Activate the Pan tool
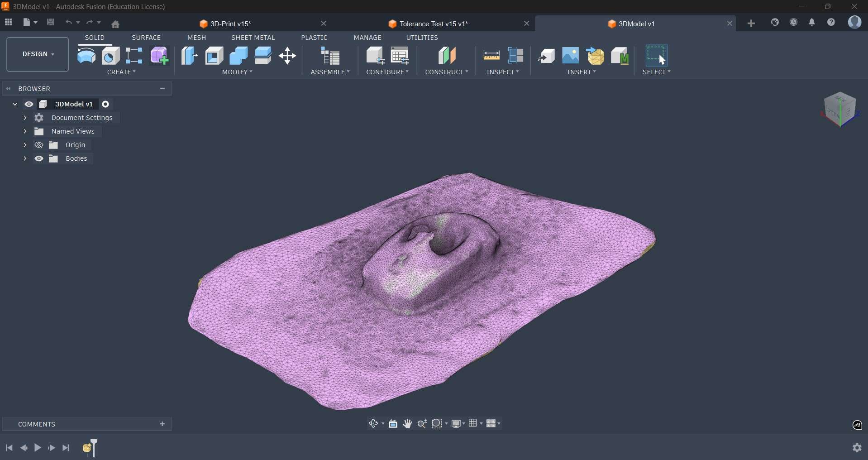 pyautogui.click(x=407, y=424)
